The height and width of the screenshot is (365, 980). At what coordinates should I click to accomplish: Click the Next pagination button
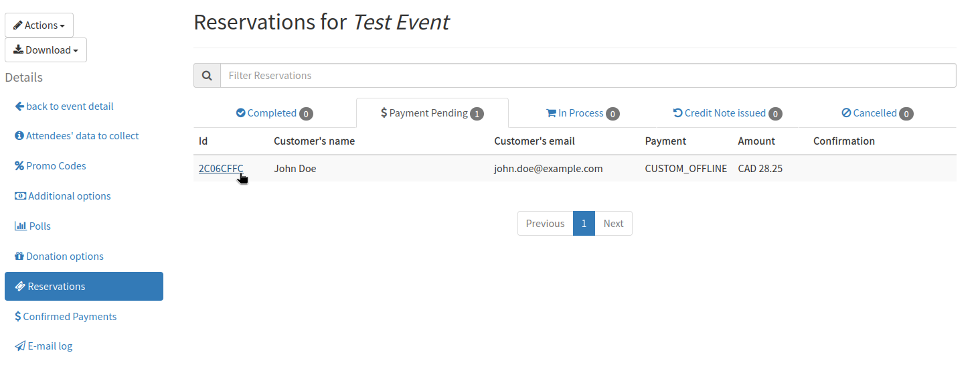click(x=613, y=223)
